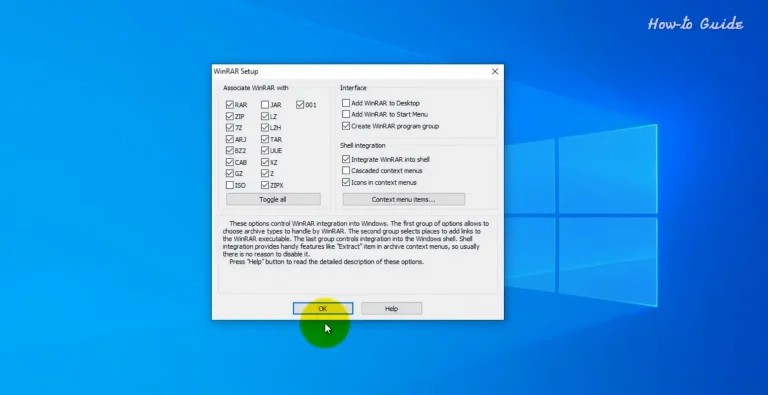This screenshot has width=768, height=395.
Task: Open Context menu items settings
Action: pyautogui.click(x=404, y=199)
